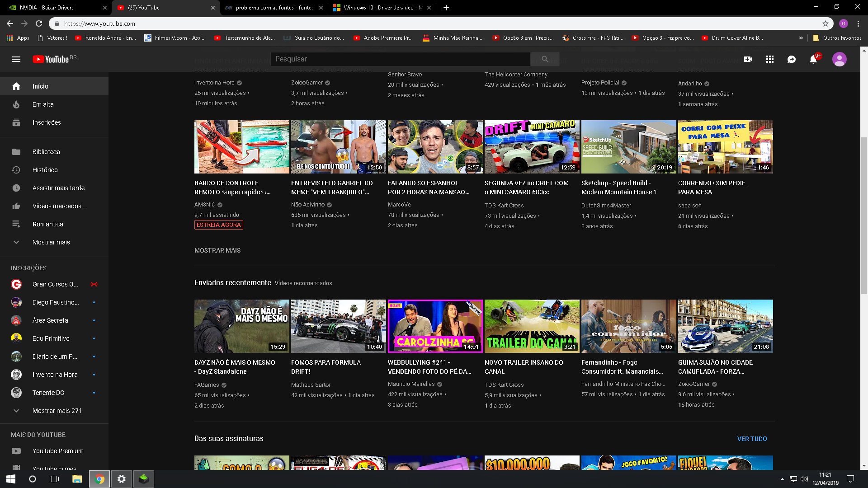The height and width of the screenshot is (488, 868).
Task: Open Edu Primitivo channel subscription
Action: (x=54, y=338)
